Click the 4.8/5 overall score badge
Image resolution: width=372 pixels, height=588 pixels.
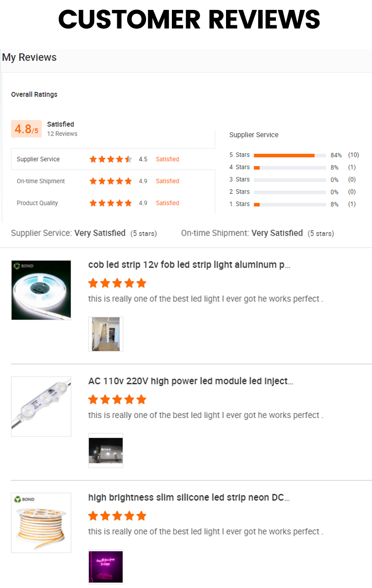[x=26, y=129]
